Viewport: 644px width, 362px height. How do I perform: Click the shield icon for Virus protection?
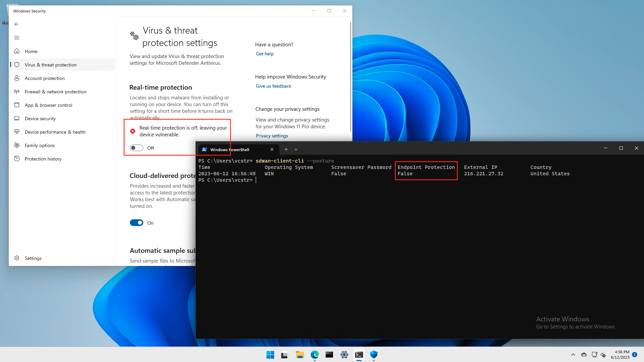(17, 64)
